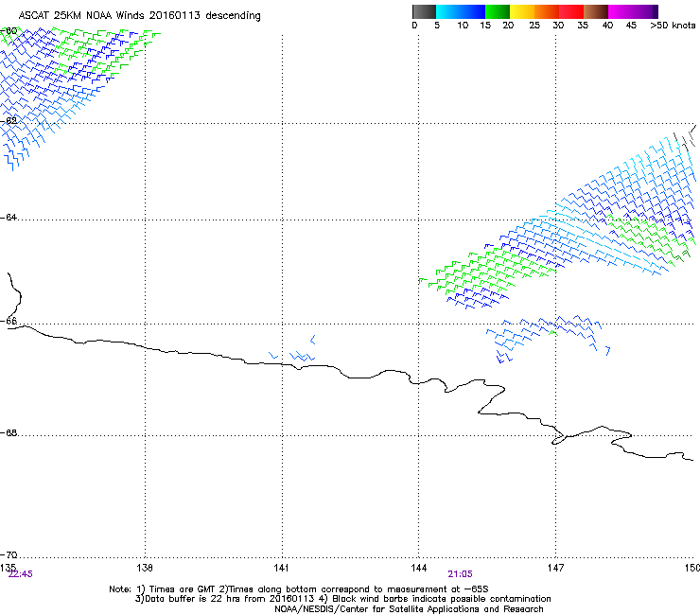Click the purple time stamp 21:05
Image resolution: width=700 pixels, height=615 pixels.
pos(461,574)
